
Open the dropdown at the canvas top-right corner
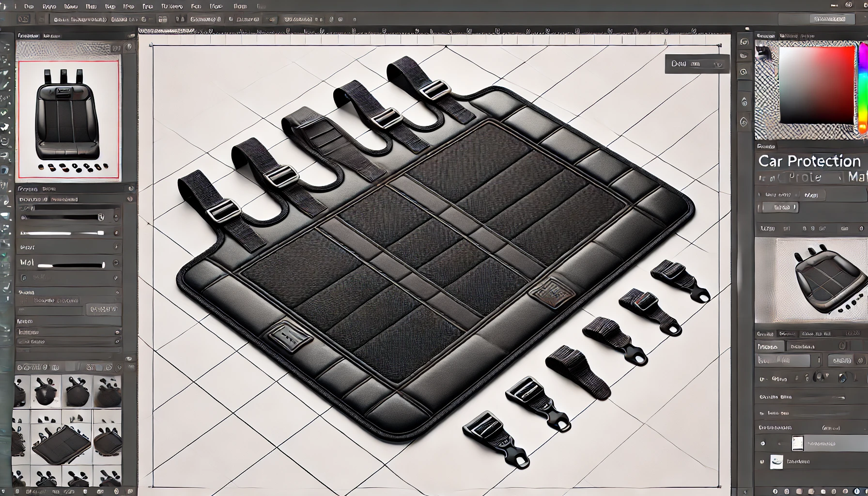697,64
